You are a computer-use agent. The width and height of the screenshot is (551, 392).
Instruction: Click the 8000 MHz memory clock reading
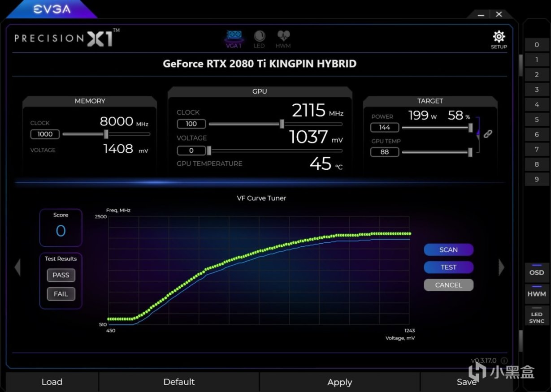(x=124, y=121)
